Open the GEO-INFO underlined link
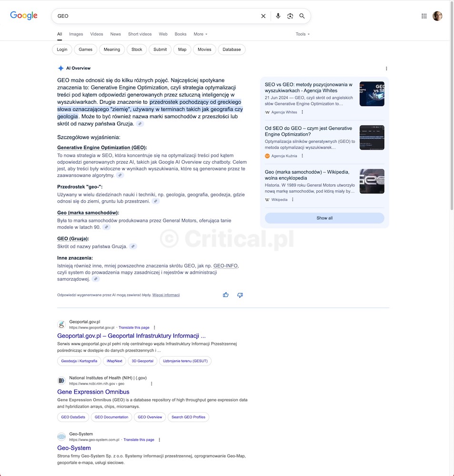The image size is (454, 476). (225, 266)
